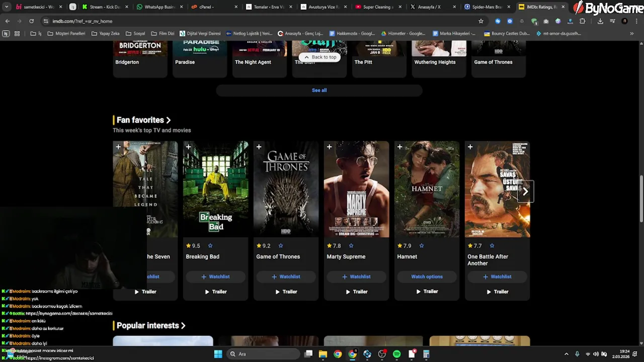Open File Explorer from the taskbar
The height and width of the screenshot is (362, 644).
tap(323, 354)
